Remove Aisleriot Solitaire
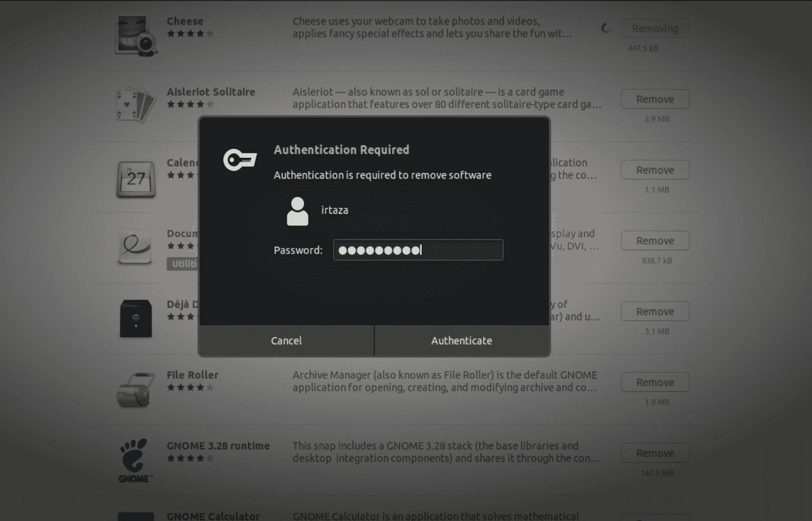812x521 pixels. click(655, 99)
